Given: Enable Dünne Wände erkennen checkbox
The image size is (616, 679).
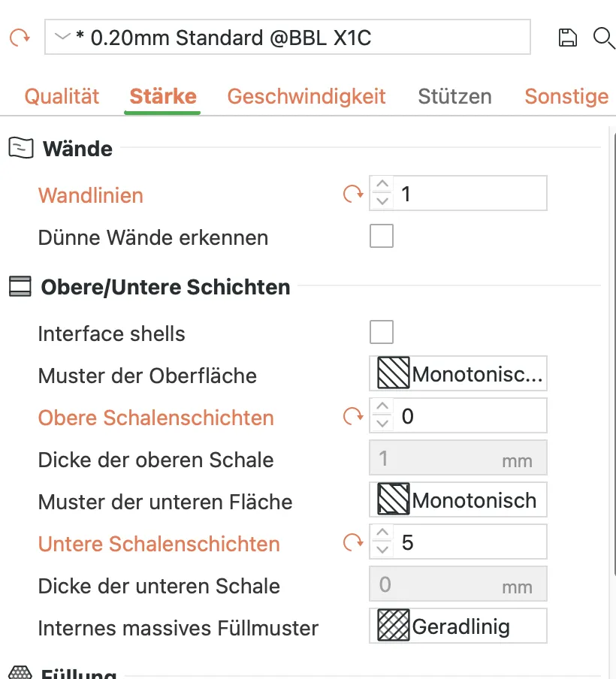Looking at the screenshot, I should 382,236.
